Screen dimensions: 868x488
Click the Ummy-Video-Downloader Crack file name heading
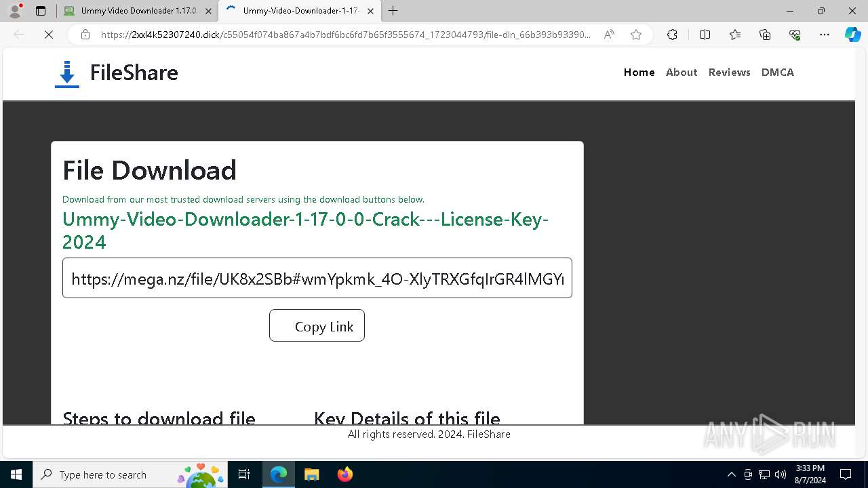click(x=305, y=230)
